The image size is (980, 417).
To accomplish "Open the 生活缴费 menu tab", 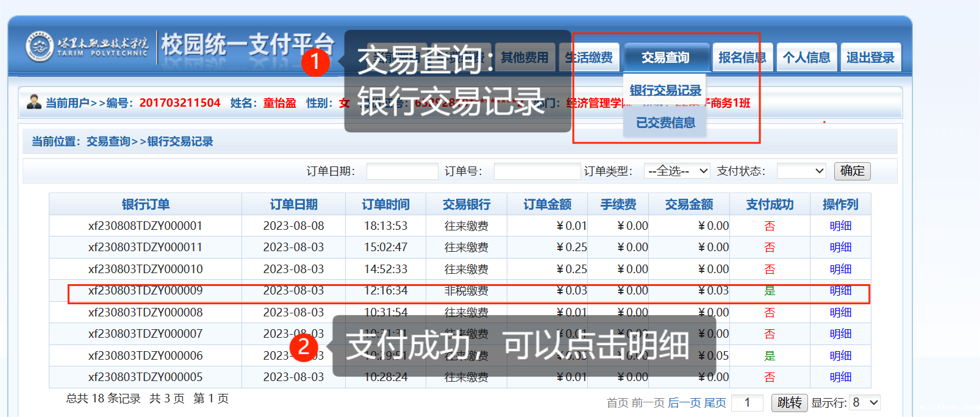I will 589,57.
